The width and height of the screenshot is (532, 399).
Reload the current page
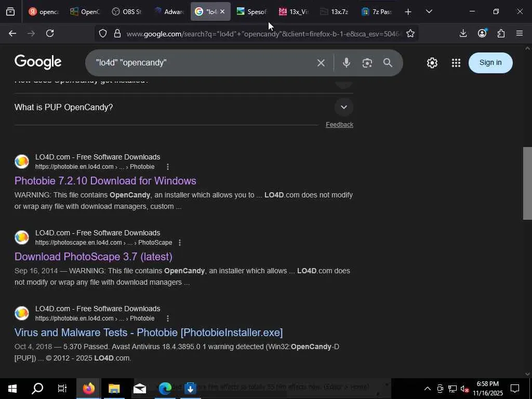point(50,33)
